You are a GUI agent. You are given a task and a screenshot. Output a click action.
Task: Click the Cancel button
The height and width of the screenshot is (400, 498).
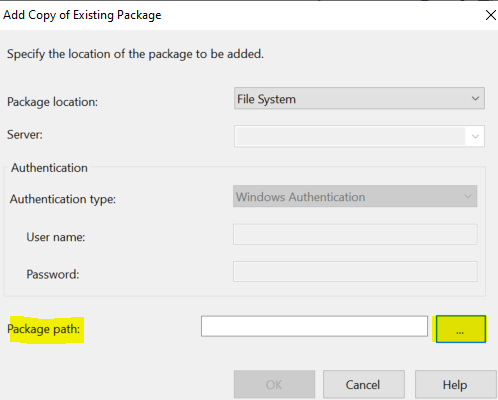pyautogui.click(x=364, y=384)
